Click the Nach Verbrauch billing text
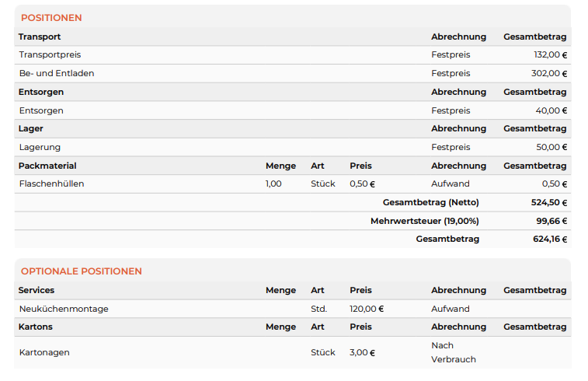 [454, 352]
